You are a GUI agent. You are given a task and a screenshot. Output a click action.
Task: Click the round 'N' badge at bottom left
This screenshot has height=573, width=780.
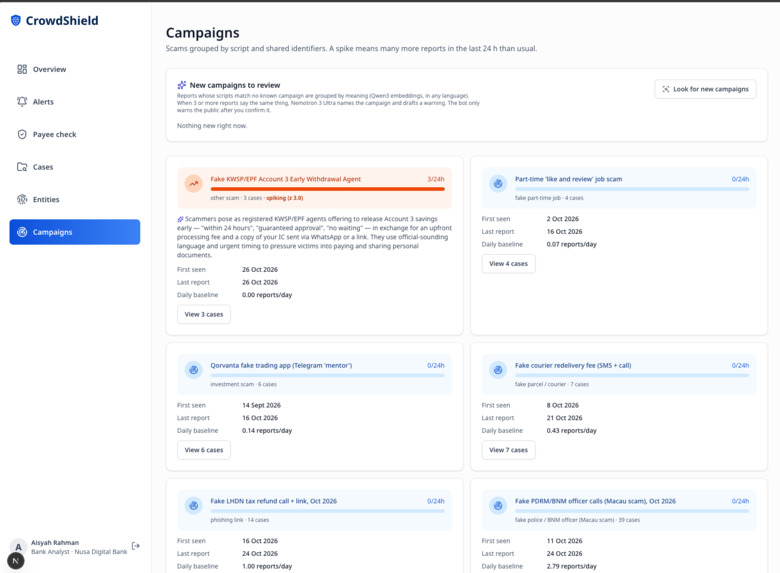15,561
